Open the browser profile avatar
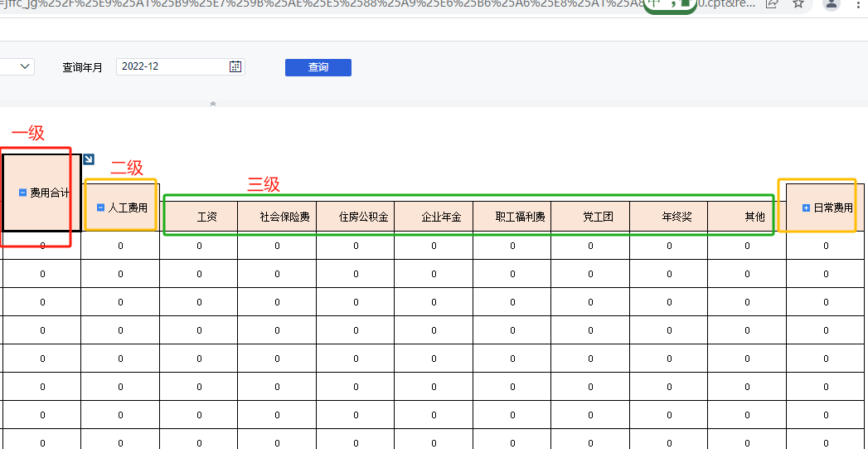Image resolution: width=868 pixels, height=449 pixels. pos(832,3)
